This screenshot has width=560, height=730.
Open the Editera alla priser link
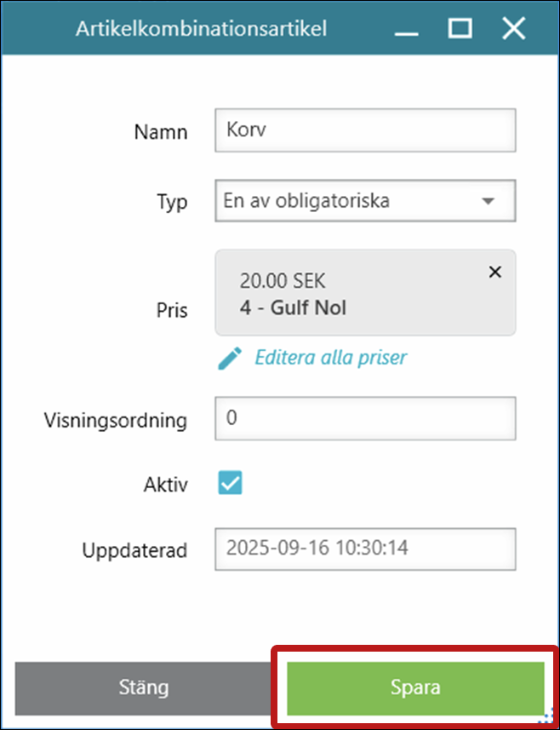(330, 358)
